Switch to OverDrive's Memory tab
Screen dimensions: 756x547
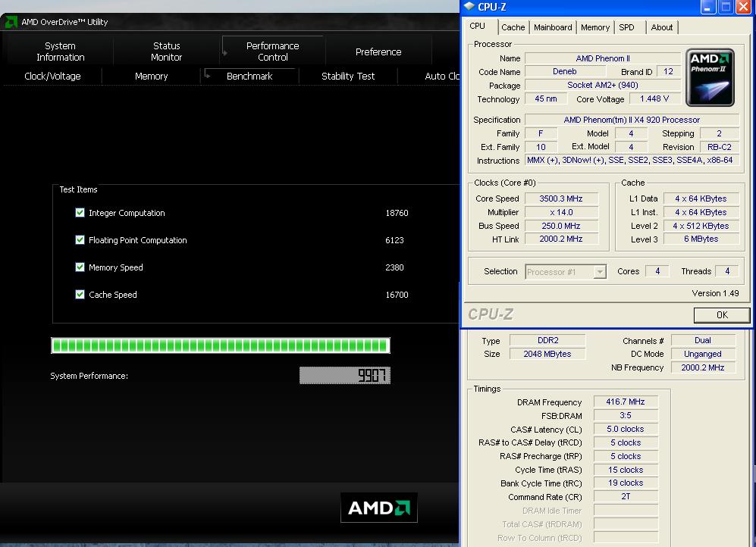coord(152,76)
